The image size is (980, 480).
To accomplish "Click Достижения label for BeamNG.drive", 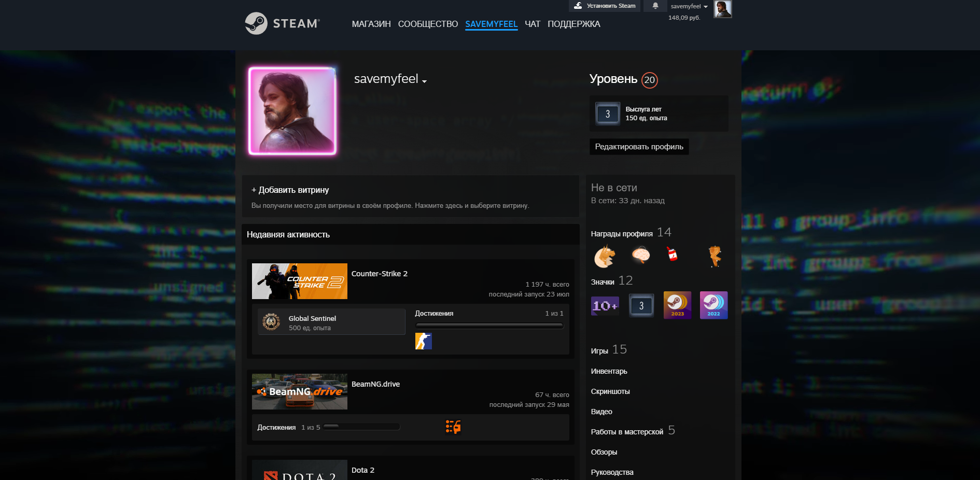I will 276,427.
